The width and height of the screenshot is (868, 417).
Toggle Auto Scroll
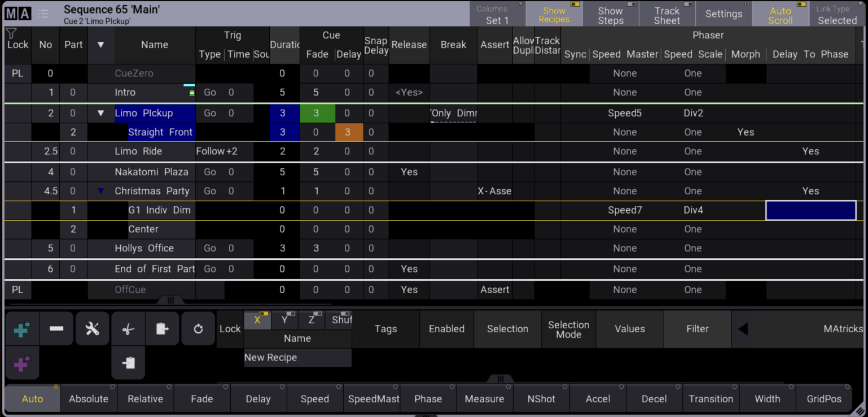coord(781,14)
